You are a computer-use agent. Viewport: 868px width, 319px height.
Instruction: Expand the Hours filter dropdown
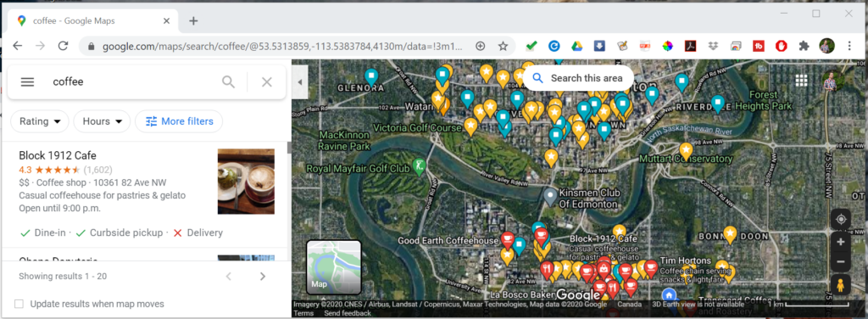pos(102,121)
